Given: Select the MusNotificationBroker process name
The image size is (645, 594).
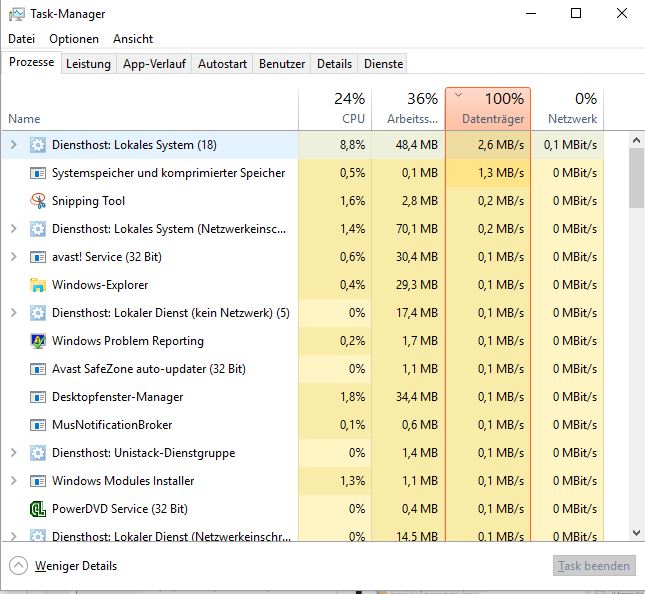Looking at the screenshot, I should click(112, 425).
